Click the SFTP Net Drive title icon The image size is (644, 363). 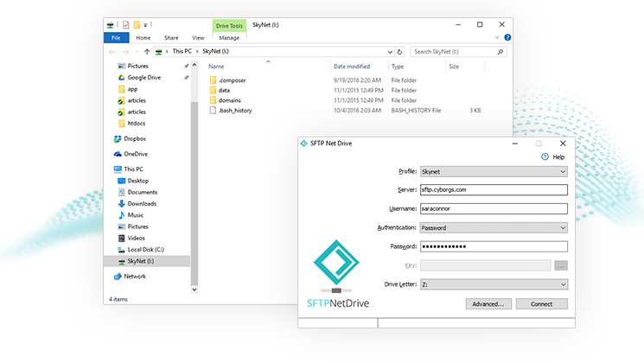click(x=304, y=143)
